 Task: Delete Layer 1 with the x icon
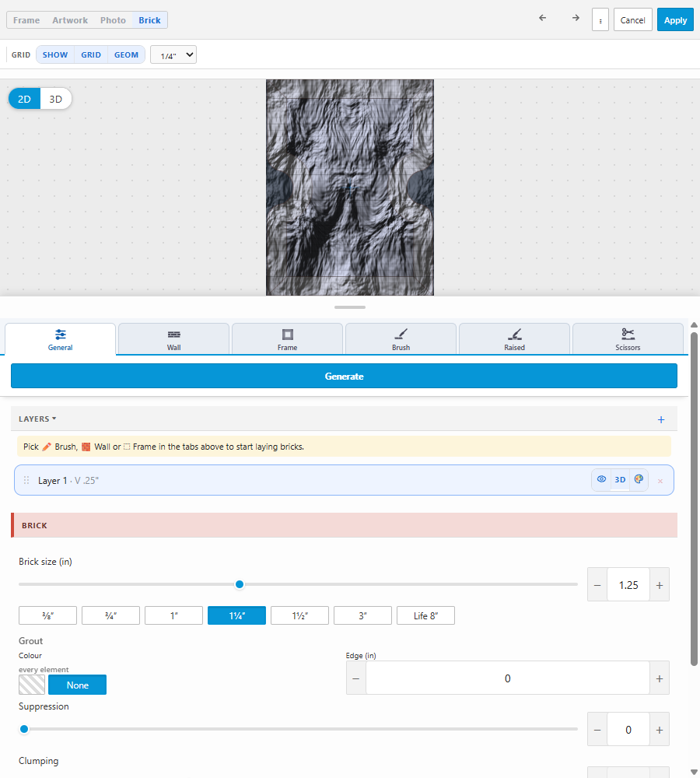[660, 481]
